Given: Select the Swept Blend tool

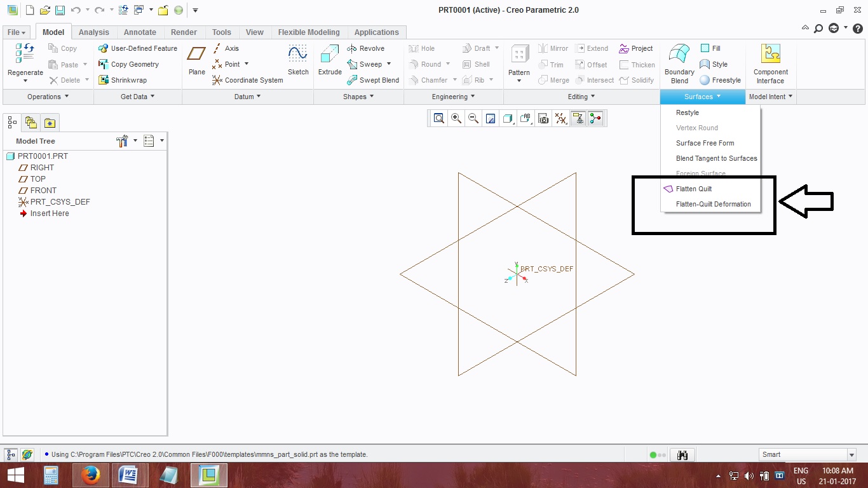Looking at the screenshot, I should click(x=373, y=80).
